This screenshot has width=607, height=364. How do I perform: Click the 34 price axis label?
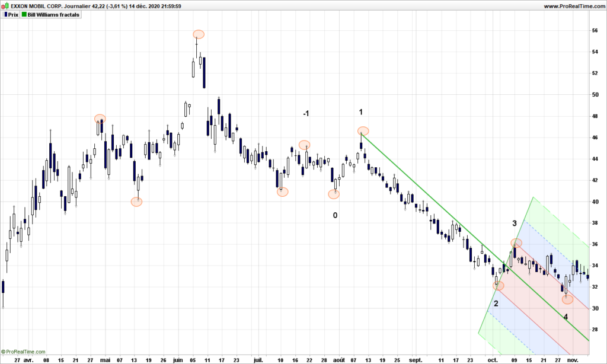(595, 266)
